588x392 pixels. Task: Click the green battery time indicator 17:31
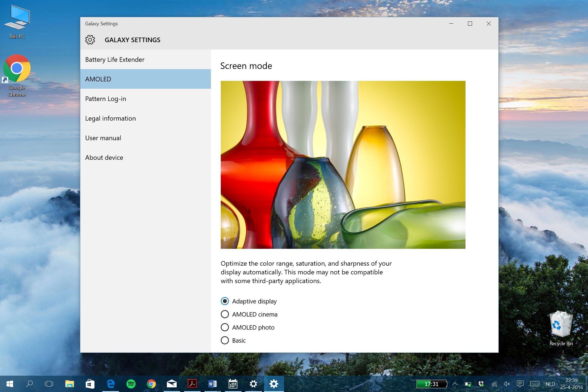(x=432, y=384)
